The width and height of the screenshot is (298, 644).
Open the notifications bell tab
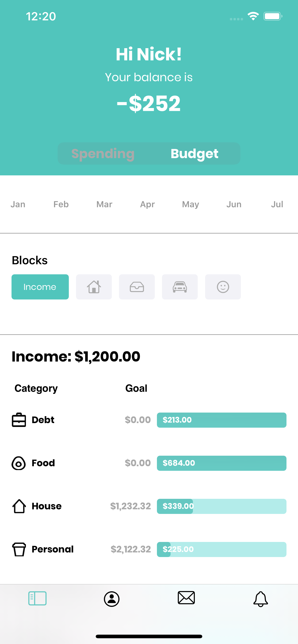261,599
